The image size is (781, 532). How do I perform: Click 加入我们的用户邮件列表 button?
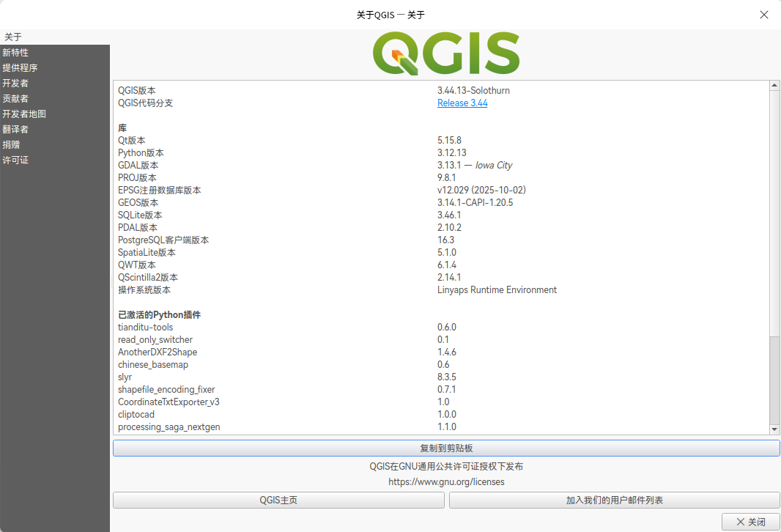pos(614,500)
